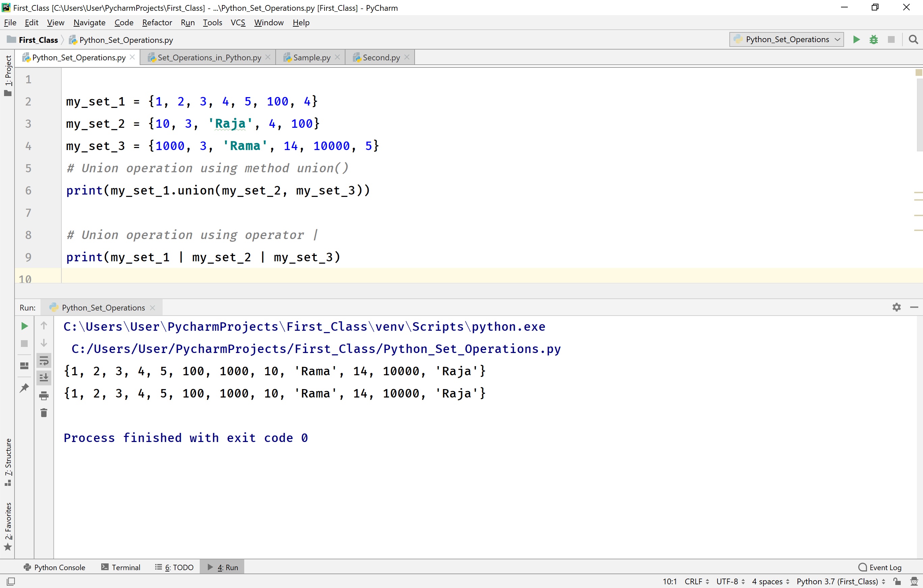923x588 pixels.
Task: Open Search Everywhere with the magnifier icon
Action: pos(914,39)
